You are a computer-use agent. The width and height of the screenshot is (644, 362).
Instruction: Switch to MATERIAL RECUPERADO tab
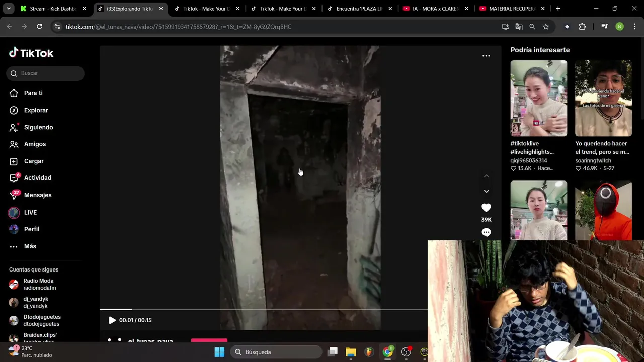[512, 9]
